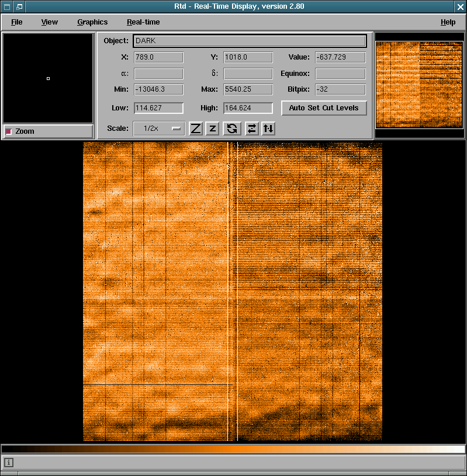This screenshot has height=476, width=467.
Task: Click the High cut level field
Action: tap(248, 108)
